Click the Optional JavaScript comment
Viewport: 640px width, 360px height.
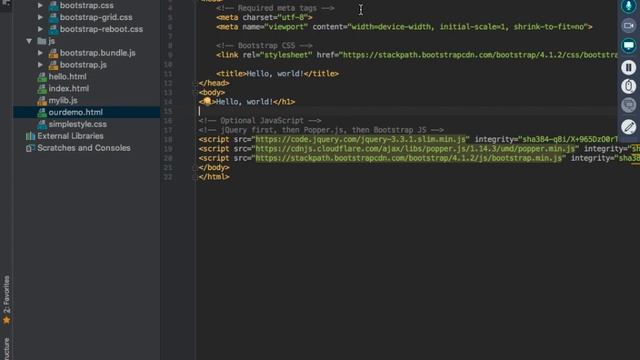coord(260,121)
